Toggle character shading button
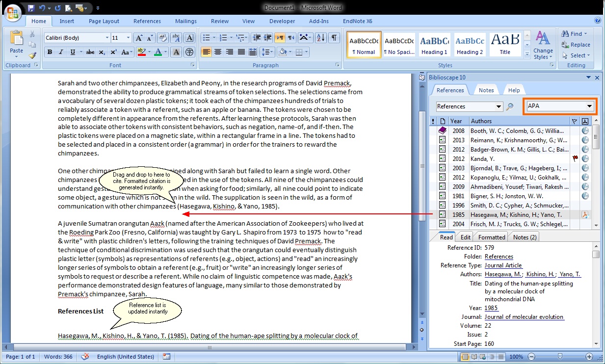The image size is (605, 364). click(176, 52)
